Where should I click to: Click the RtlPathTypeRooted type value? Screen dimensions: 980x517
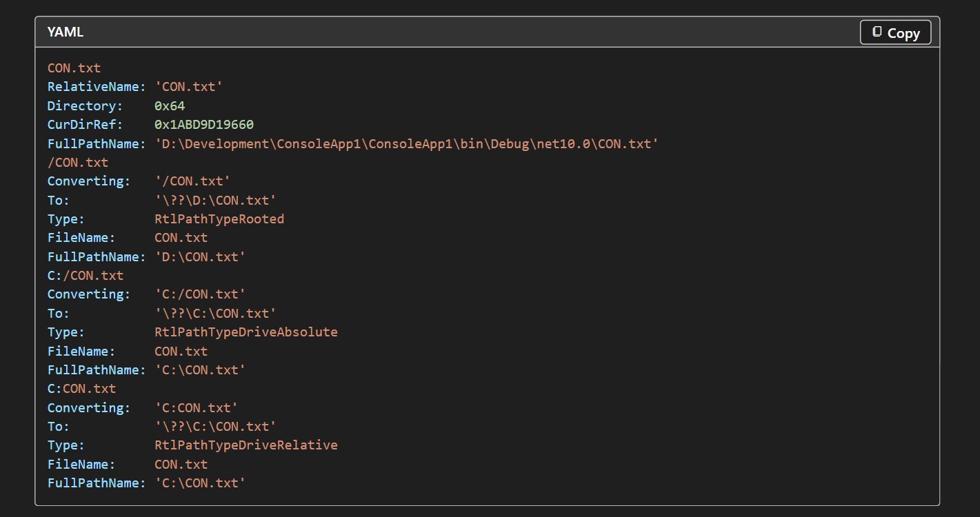219,219
